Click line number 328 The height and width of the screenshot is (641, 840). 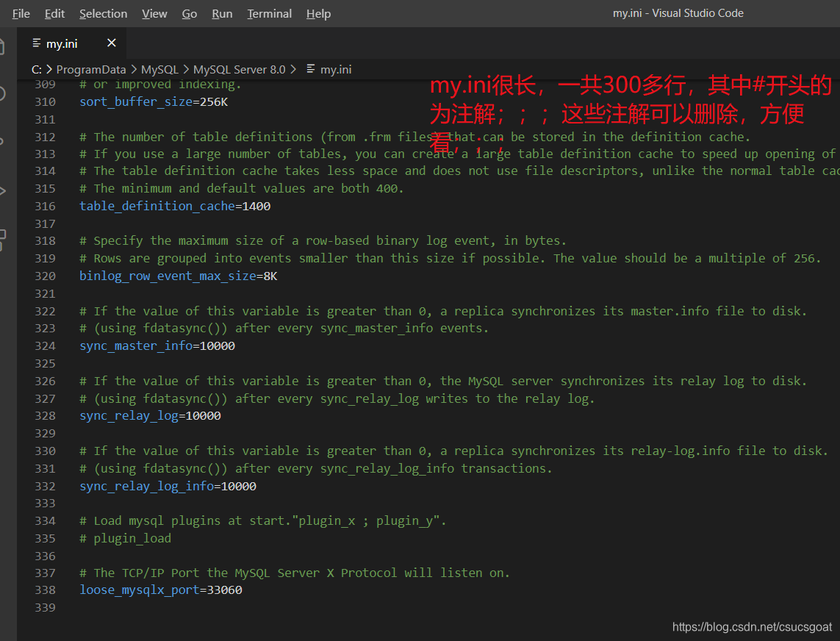[x=45, y=416]
